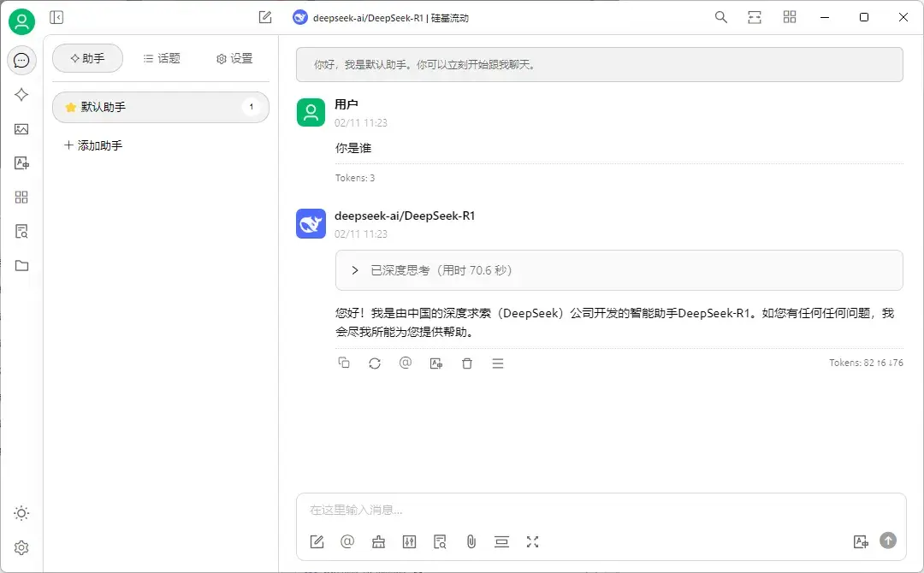The image size is (924, 573).
Task: Click the @ mention-model icon under the reply
Action: (x=406, y=363)
